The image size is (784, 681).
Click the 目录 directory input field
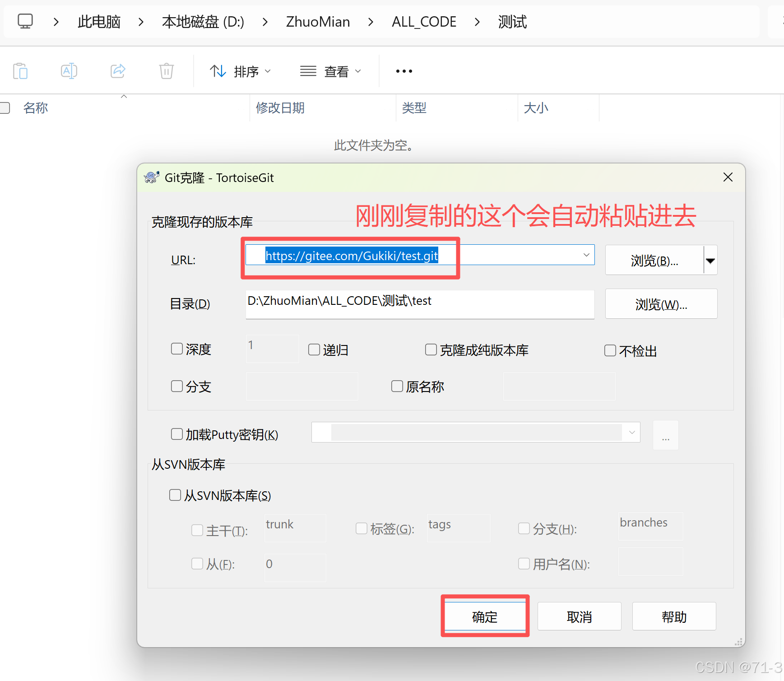[420, 304]
